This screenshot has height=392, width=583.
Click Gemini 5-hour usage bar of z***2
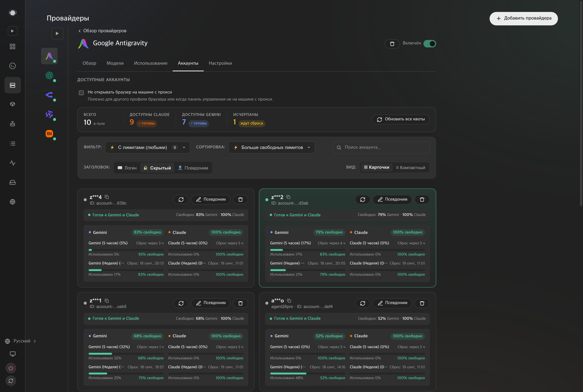click(308, 250)
